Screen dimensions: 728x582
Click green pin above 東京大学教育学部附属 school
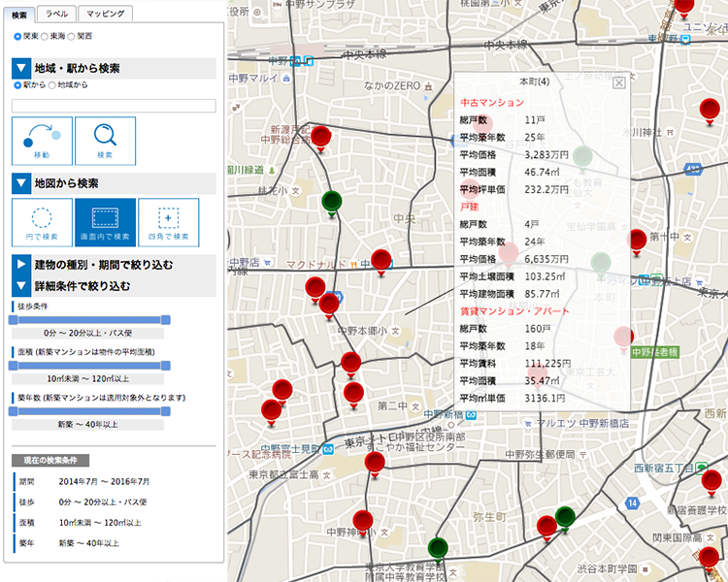pos(438,550)
